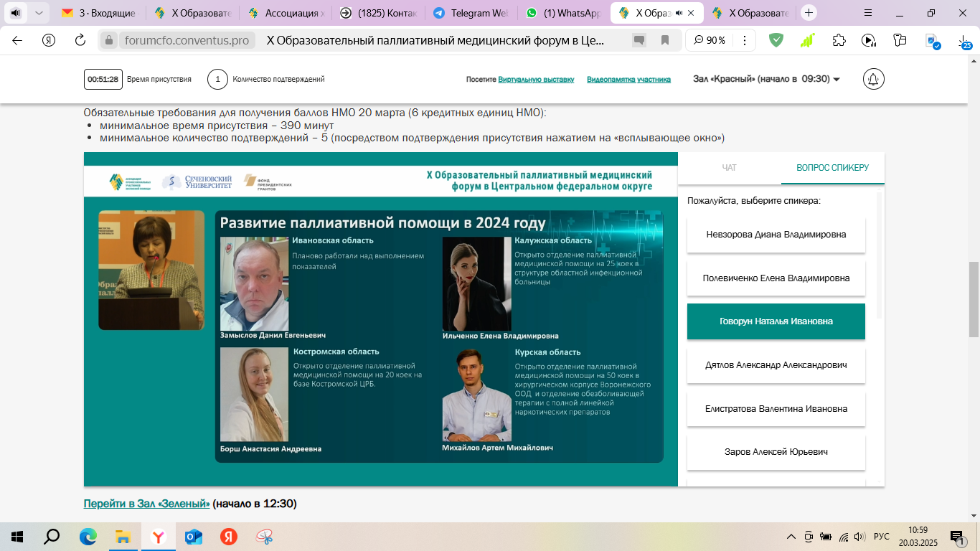This screenshot has width=980, height=551.
Task: Open the browser hamburger menu
Action: click(x=869, y=13)
